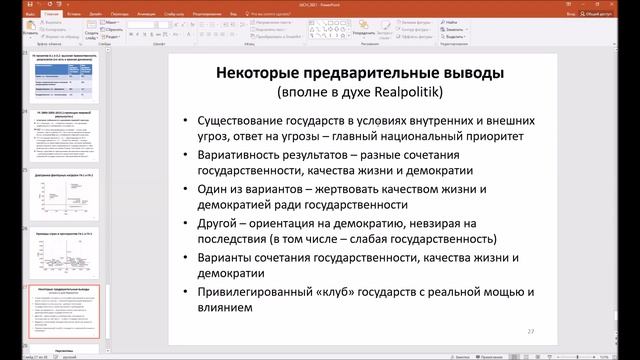Open Notes (Заметки) in the status bar
640x360 pixels.
click(x=460, y=357)
